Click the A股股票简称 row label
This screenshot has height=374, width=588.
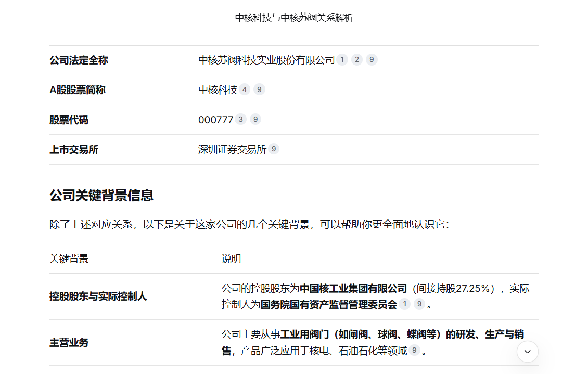[77, 90]
